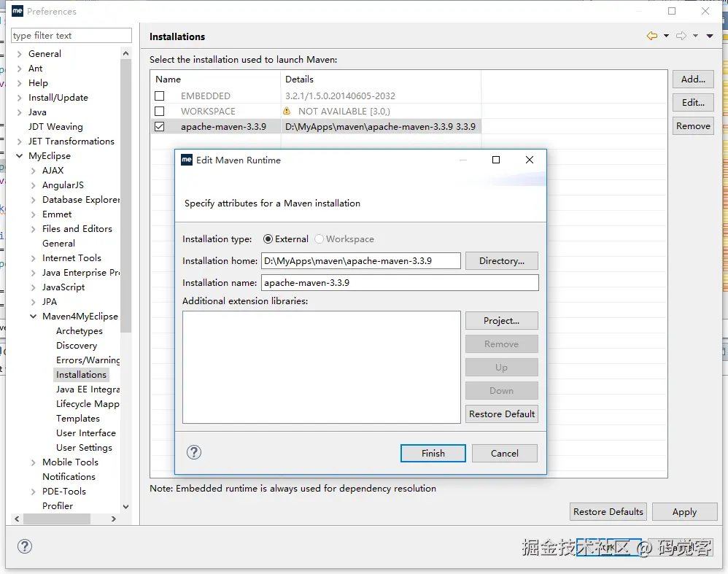Select the Workspace installation type
The image size is (728, 574).
tap(319, 238)
